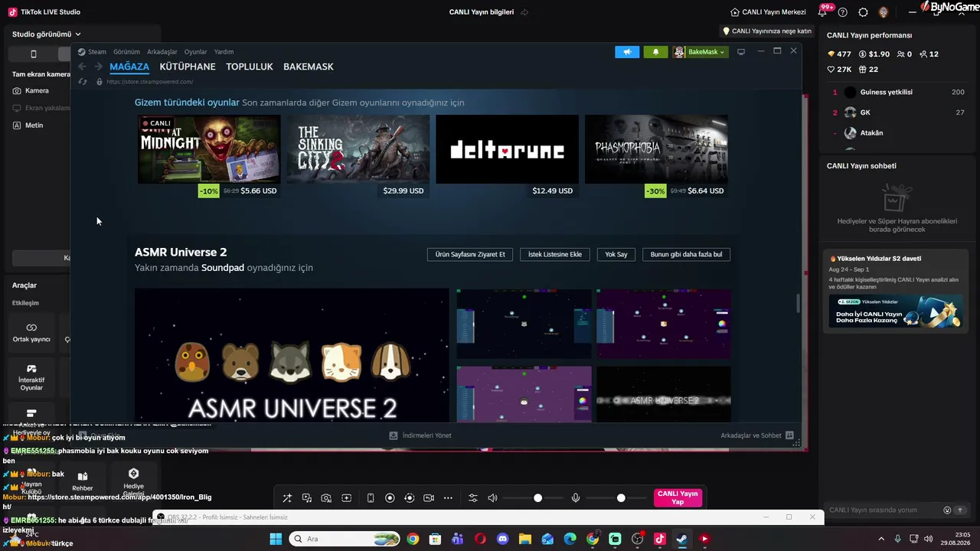Switch to the portrait phone view tab

pyautogui.click(x=33, y=54)
